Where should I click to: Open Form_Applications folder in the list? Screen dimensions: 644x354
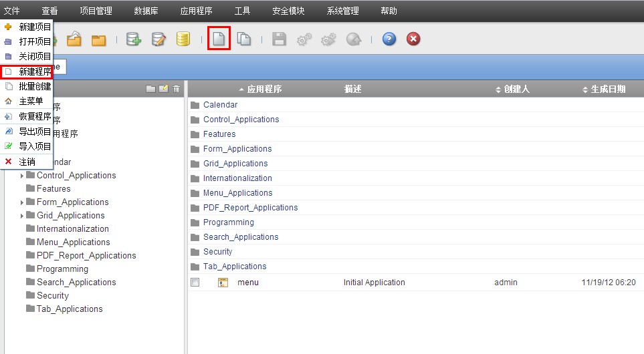click(x=237, y=149)
